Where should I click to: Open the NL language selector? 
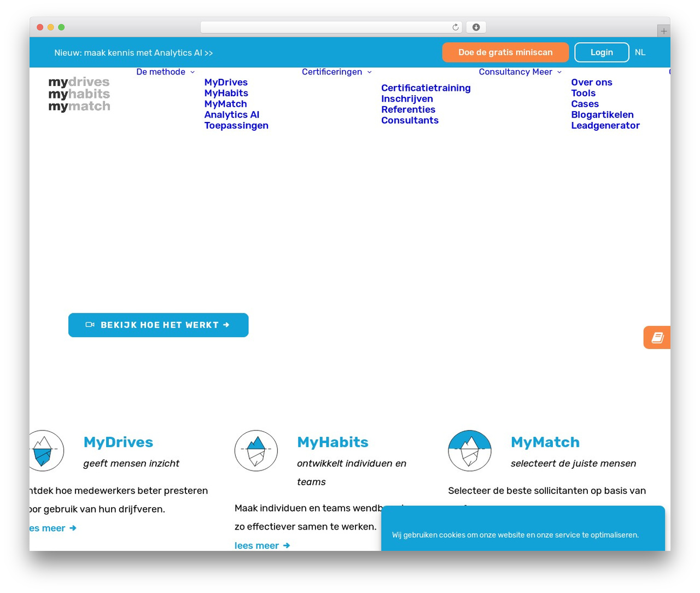[640, 53]
